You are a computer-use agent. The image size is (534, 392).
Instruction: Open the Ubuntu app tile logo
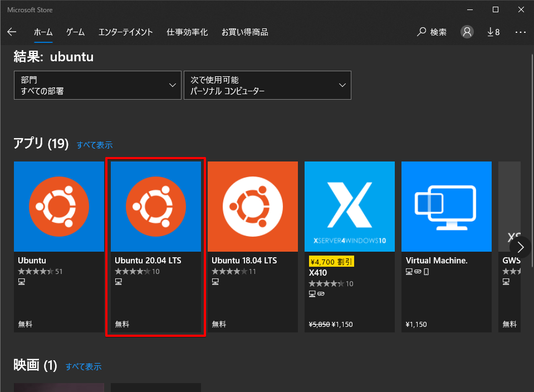point(59,207)
